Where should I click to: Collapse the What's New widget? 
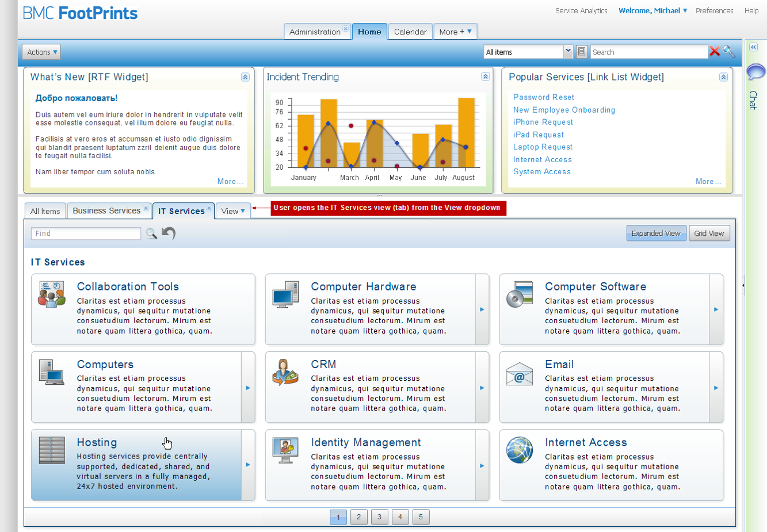click(245, 77)
